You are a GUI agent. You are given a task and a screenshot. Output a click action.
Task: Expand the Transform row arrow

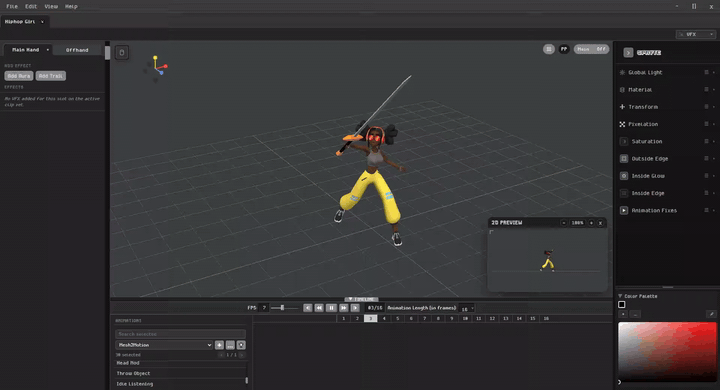(714, 107)
